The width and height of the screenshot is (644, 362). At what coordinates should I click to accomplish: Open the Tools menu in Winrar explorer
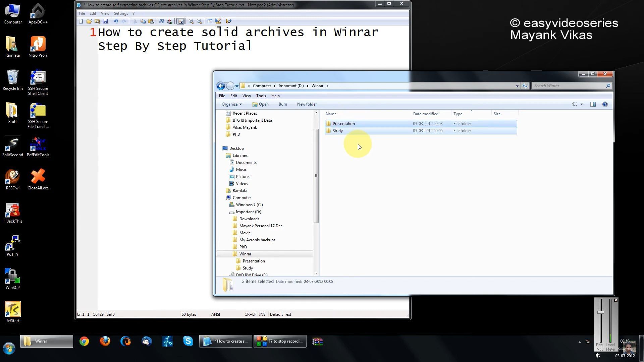pos(261,96)
